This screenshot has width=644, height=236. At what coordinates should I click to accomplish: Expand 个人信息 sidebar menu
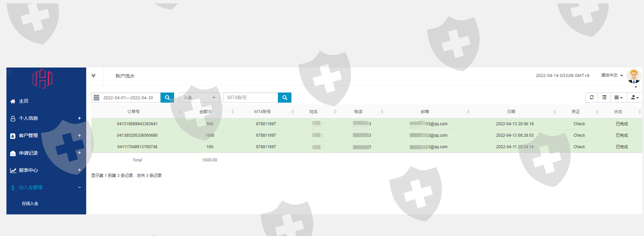tap(46, 118)
